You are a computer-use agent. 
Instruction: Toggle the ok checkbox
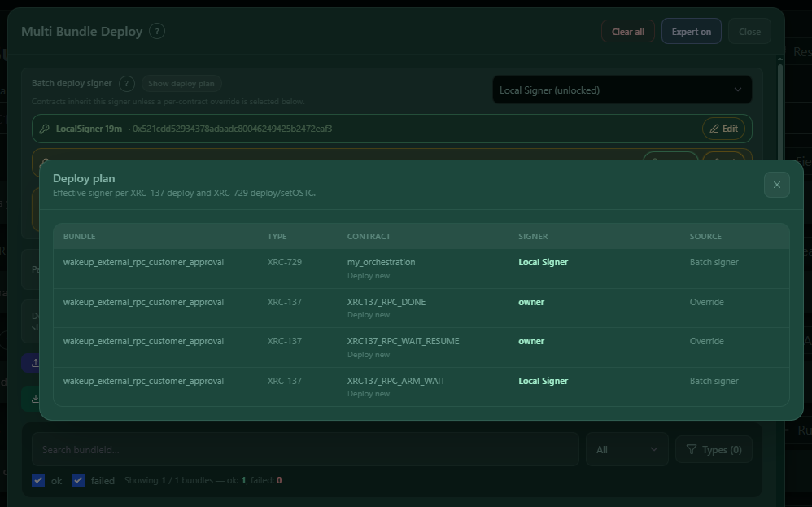click(38, 480)
